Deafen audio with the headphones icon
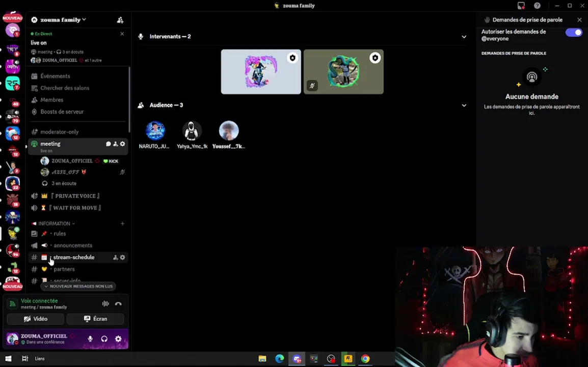The width and height of the screenshot is (588, 367). (104, 339)
